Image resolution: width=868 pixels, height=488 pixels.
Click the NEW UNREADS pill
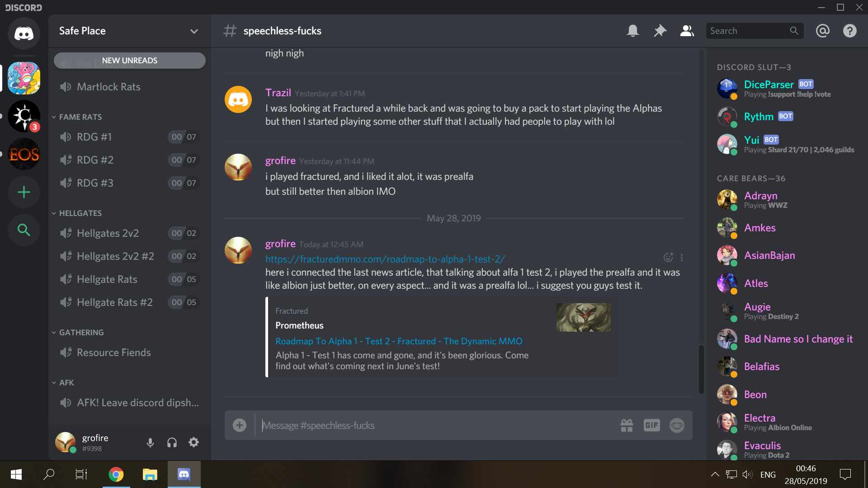pyautogui.click(x=129, y=61)
